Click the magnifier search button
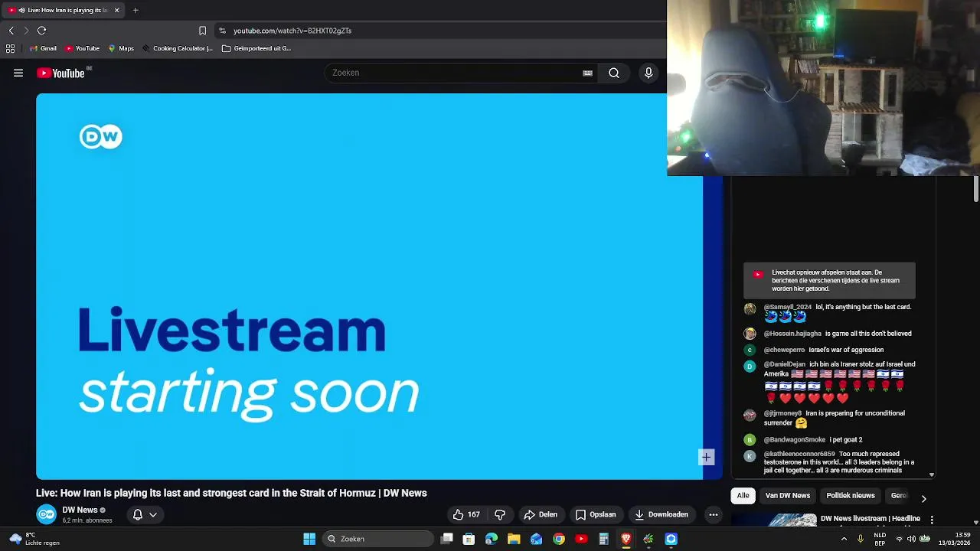 pyautogui.click(x=614, y=73)
